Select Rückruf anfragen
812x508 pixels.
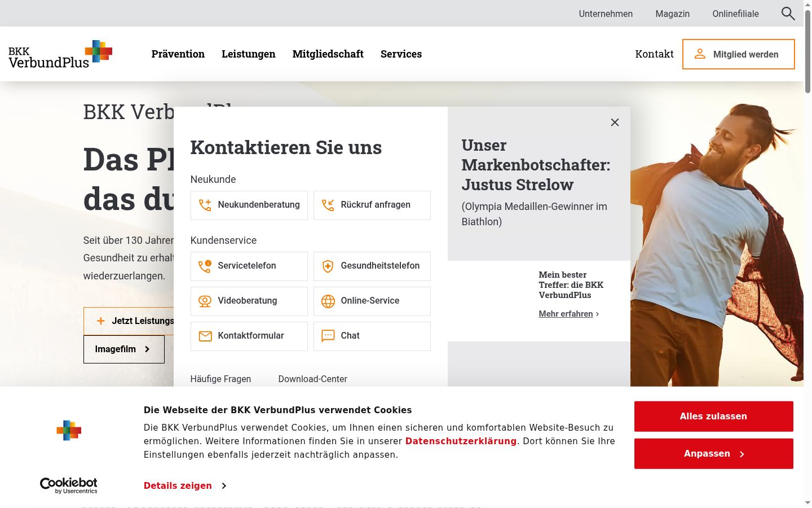tap(372, 205)
